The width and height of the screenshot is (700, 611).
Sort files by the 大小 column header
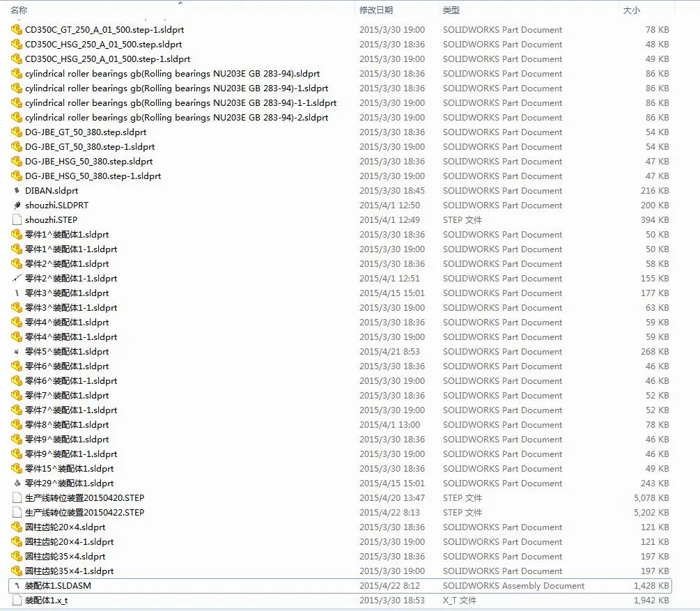(631, 10)
